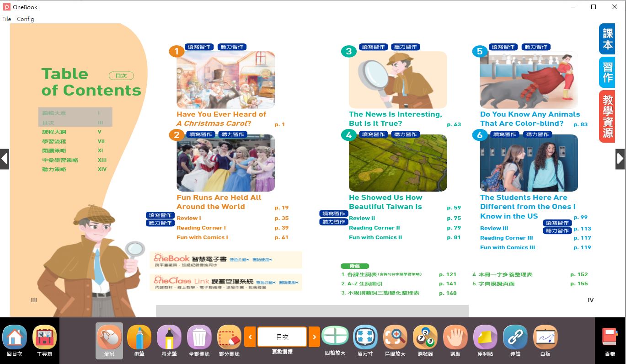626x364 pixels.
Task: Open appendix entry 2. A–Z 生詞索引
Action: coord(362,284)
